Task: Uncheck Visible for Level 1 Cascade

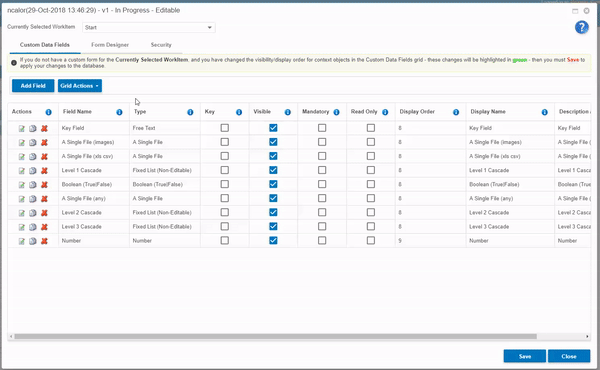Action: pyautogui.click(x=273, y=170)
